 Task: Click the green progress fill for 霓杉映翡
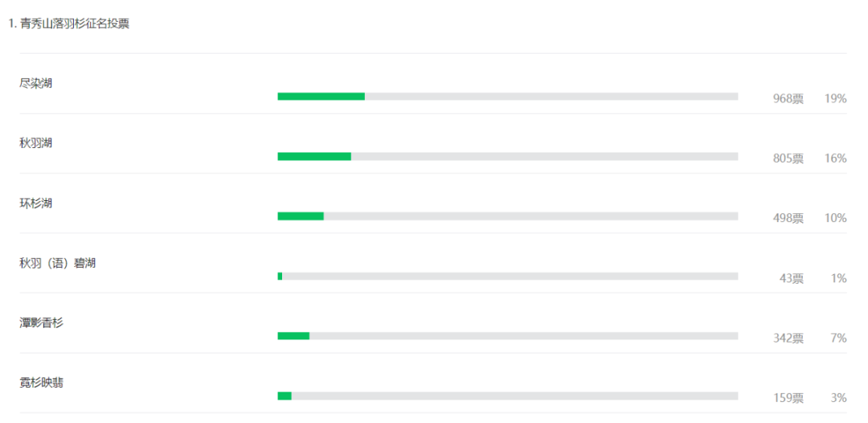[285, 396]
